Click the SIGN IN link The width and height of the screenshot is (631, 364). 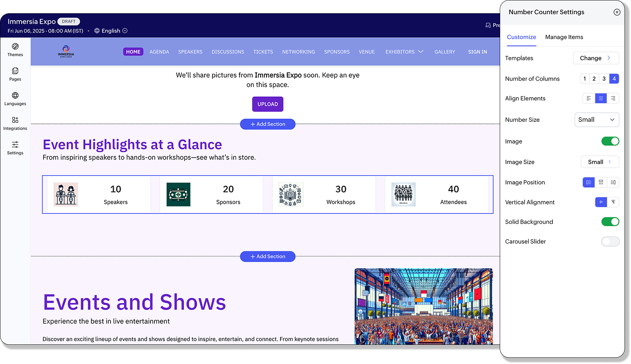point(478,52)
